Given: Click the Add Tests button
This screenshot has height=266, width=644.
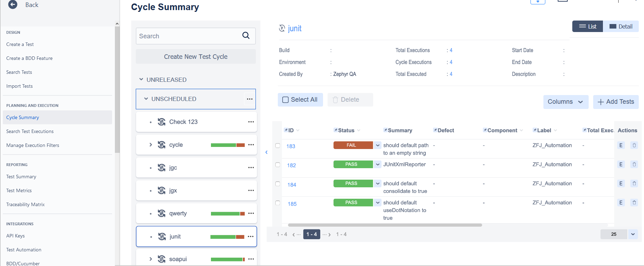Looking at the screenshot, I should tap(616, 102).
